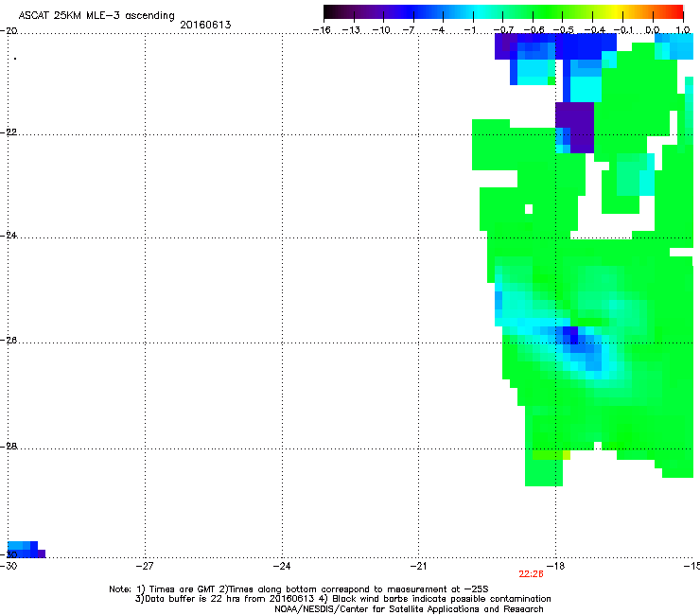Click the '-28' latitude axis label
This screenshot has width=700, height=615.
[9, 447]
